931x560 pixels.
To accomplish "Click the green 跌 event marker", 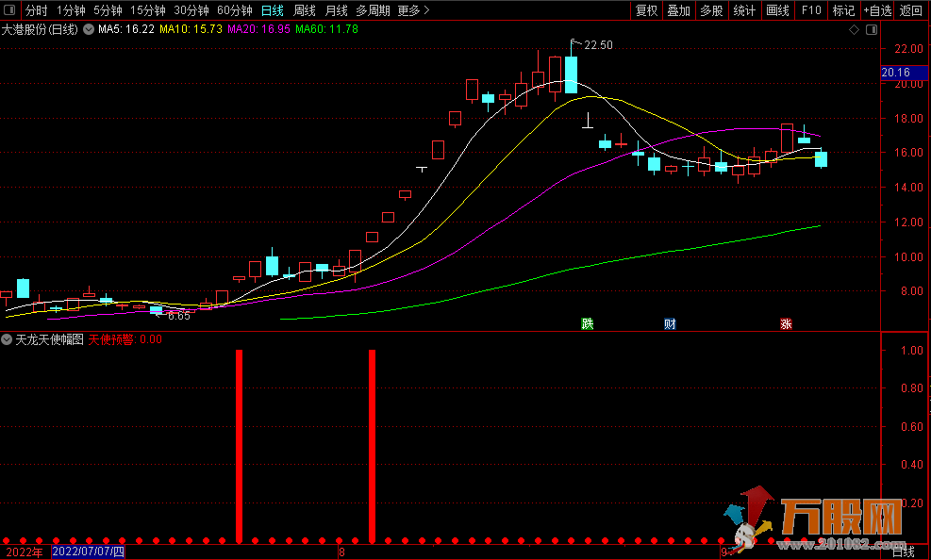I will point(588,324).
